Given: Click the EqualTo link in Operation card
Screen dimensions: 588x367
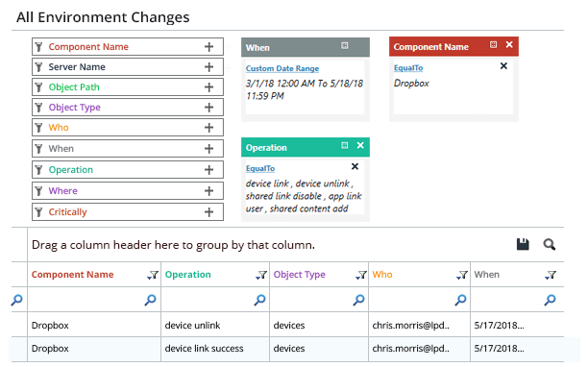Looking at the screenshot, I should coord(260,169).
